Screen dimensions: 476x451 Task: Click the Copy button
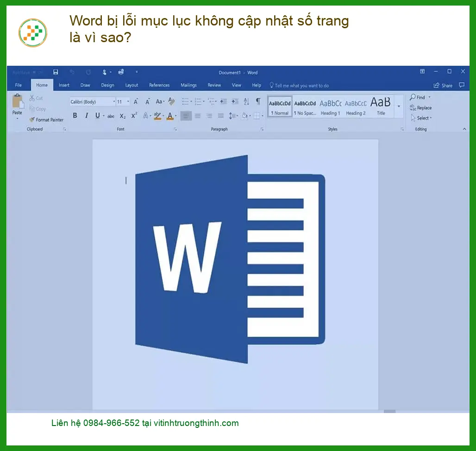(38, 109)
